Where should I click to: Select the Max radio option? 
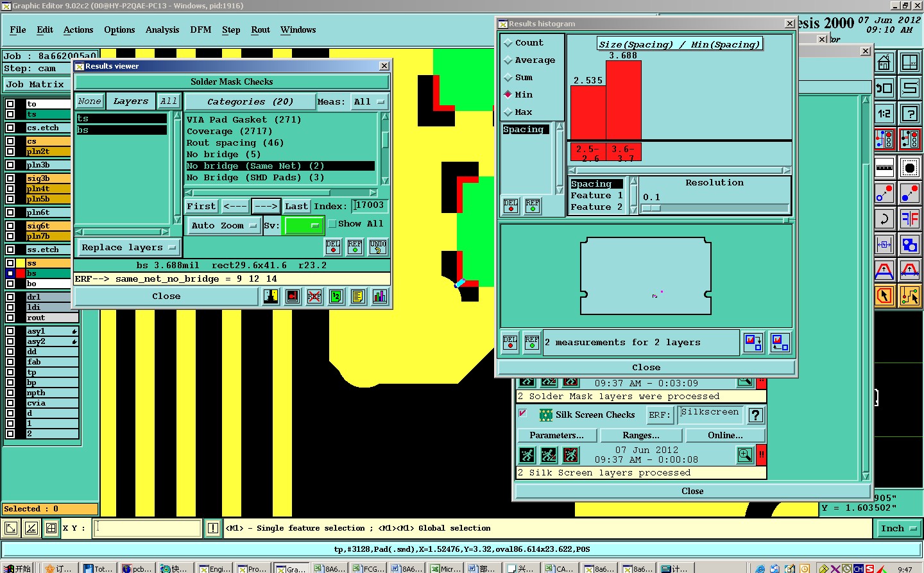pyautogui.click(x=508, y=112)
